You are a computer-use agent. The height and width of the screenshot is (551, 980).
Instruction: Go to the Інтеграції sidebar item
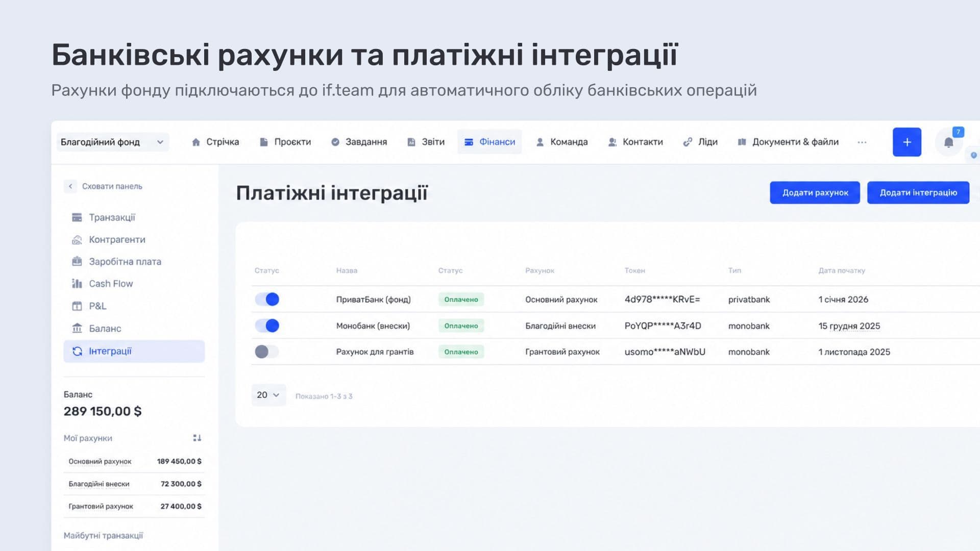point(134,351)
